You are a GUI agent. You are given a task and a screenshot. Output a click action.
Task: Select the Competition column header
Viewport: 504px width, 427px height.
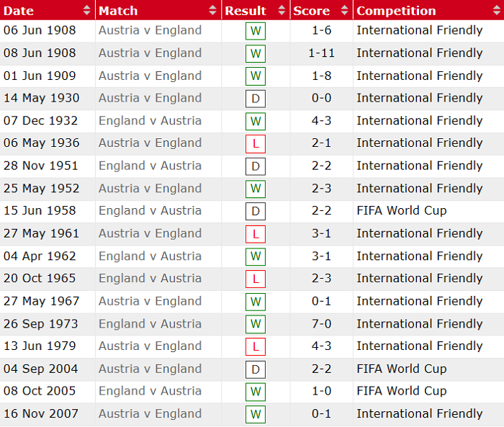[396, 11]
